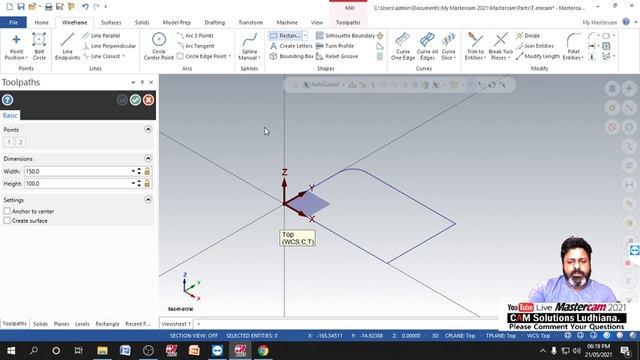Switch to the Home ribbon tab
This screenshot has width=640, height=360.
pos(41,22)
